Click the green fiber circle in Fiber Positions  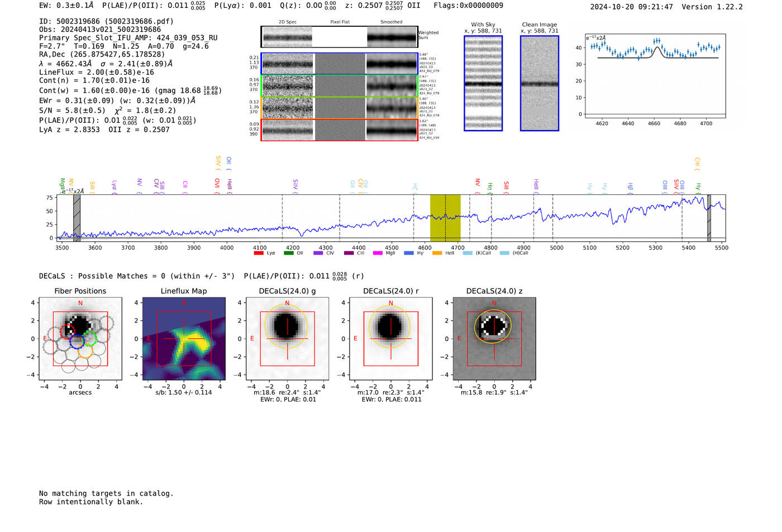[89, 339]
